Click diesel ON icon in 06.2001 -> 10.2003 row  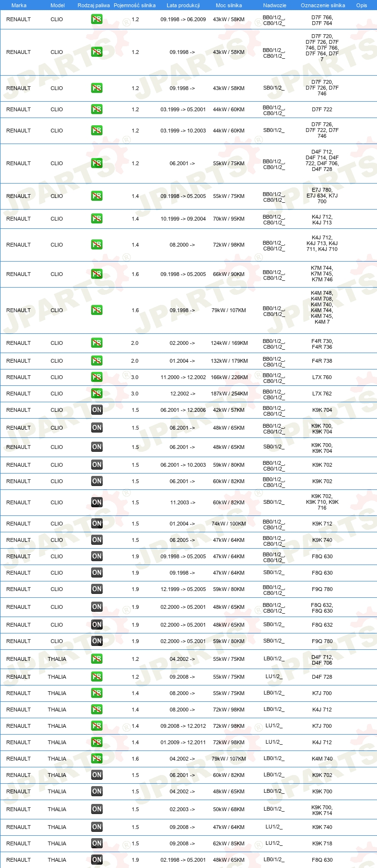pyautogui.click(x=97, y=465)
